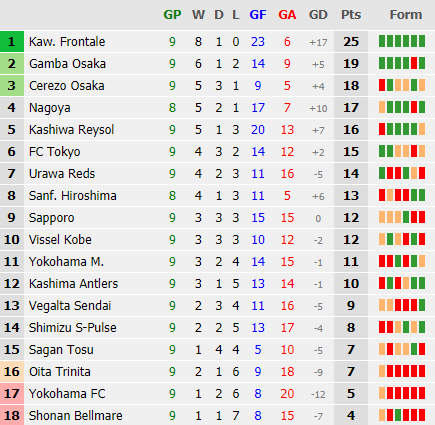Click the GP column header

coord(172,15)
